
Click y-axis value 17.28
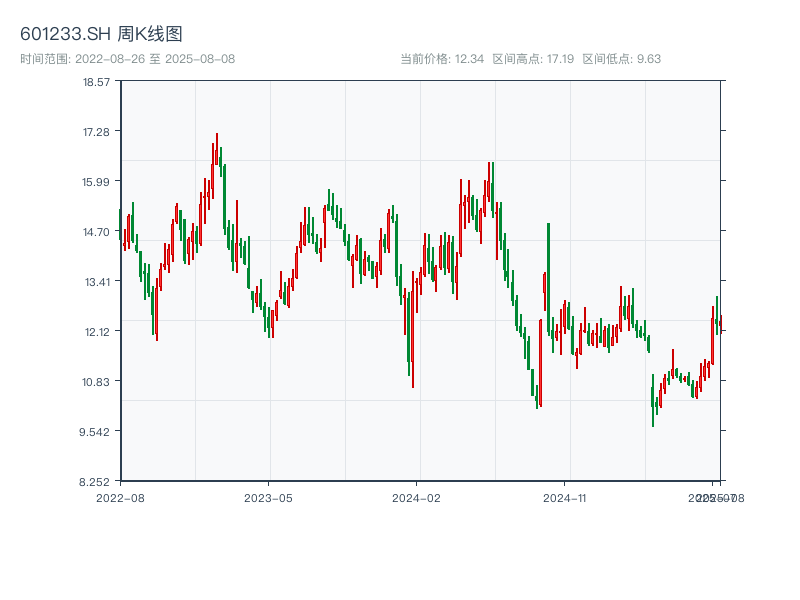click(96, 132)
